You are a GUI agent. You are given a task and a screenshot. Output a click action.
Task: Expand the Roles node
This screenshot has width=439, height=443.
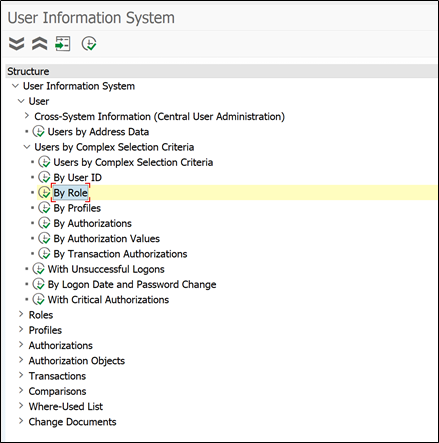(x=21, y=314)
